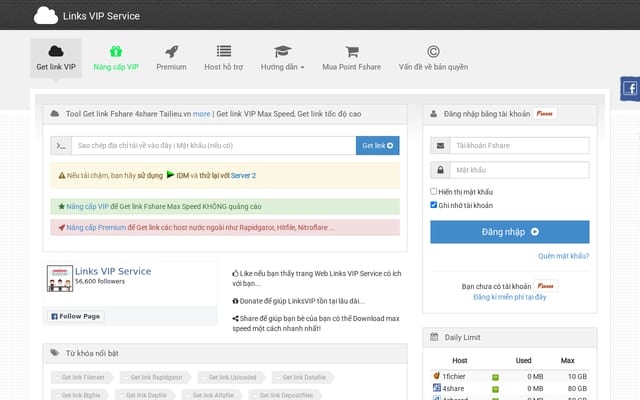Click the Links VIP Service page thumbnail
The width and height of the screenshot is (640, 400).
tap(60, 278)
